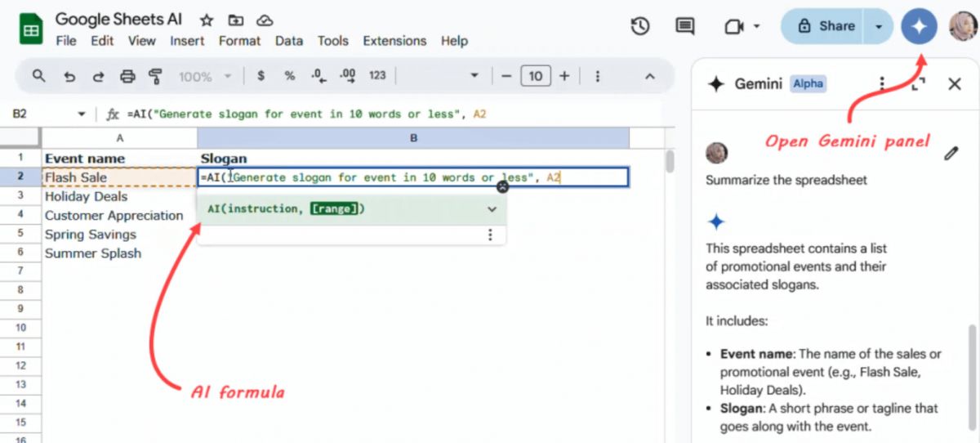Close the Gemini side panel
This screenshot has width=980, height=443.
[x=955, y=83]
